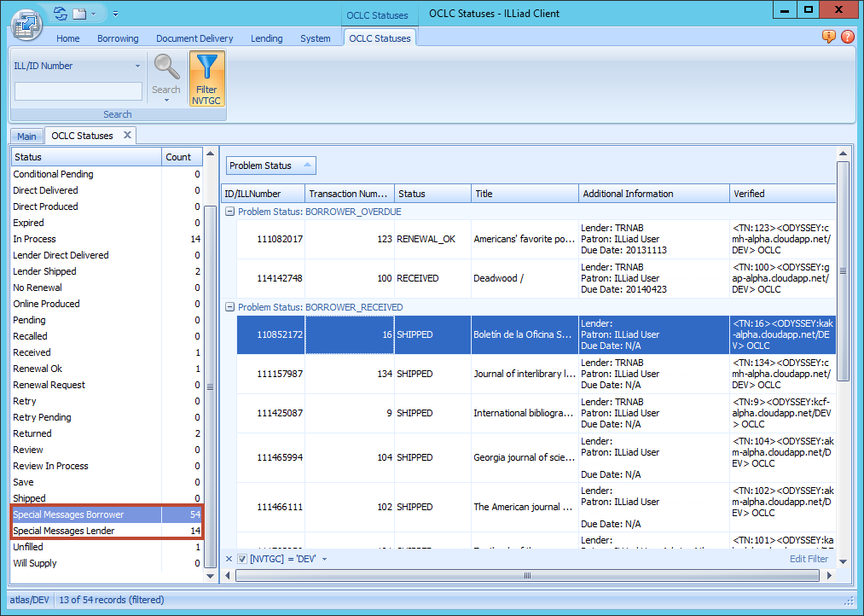Switch to the Document Delivery ribbon tab
This screenshot has height=616, width=864.
(x=194, y=38)
